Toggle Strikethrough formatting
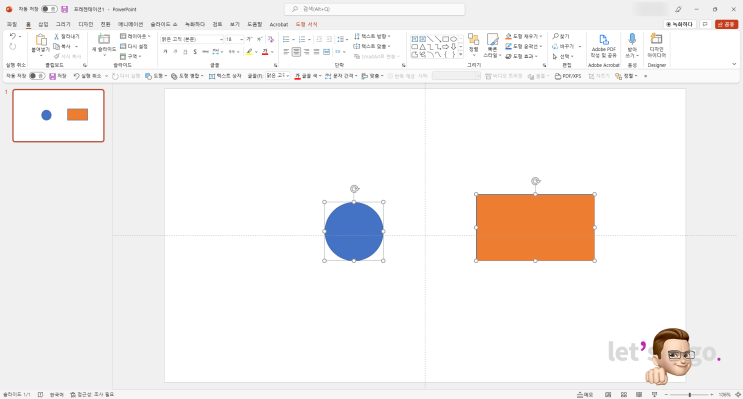This screenshot has height=399, width=743. coord(205,52)
